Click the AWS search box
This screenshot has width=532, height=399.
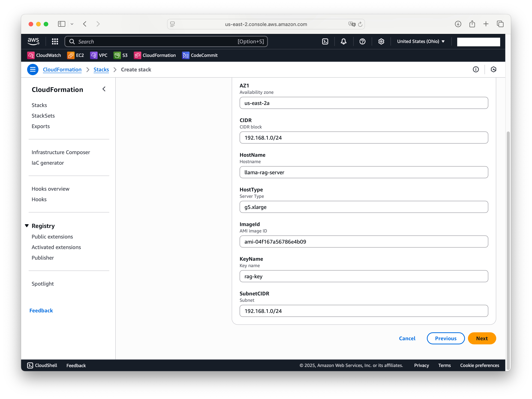tap(166, 41)
